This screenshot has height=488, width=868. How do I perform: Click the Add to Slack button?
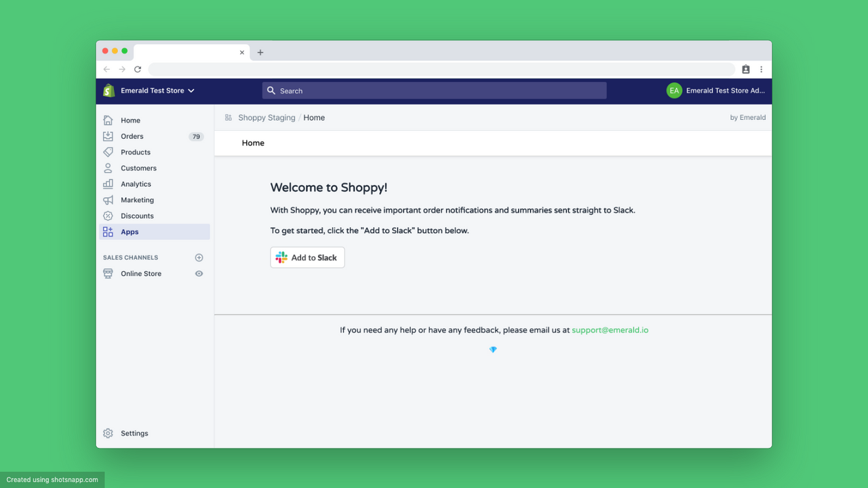(307, 258)
